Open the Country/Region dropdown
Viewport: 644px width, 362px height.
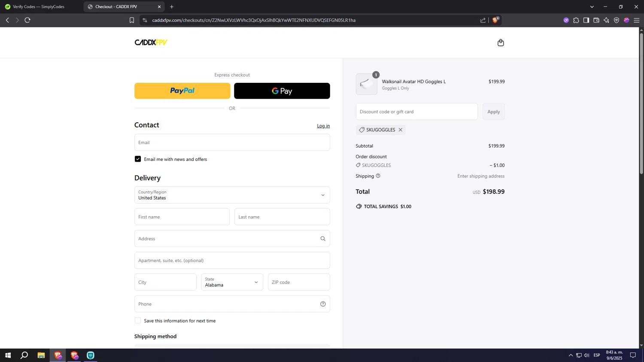(x=232, y=195)
